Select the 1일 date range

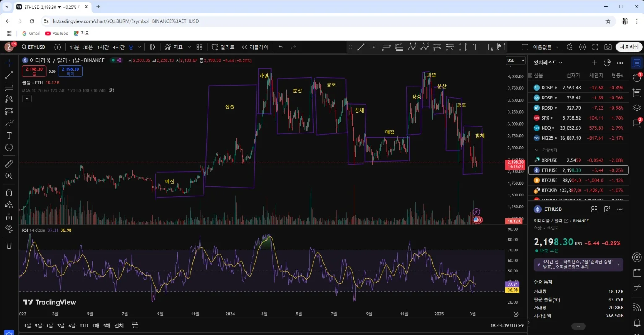point(27,325)
